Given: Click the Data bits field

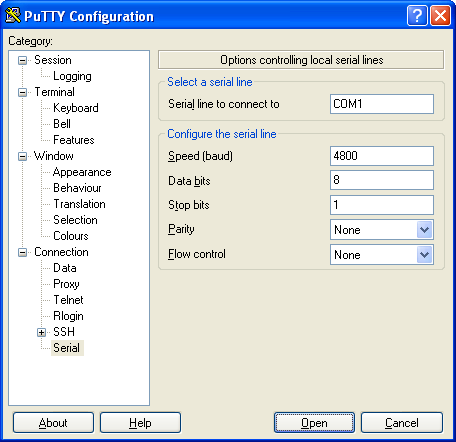Looking at the screenshot, I should pyautogui.click(x=382, y=180).
